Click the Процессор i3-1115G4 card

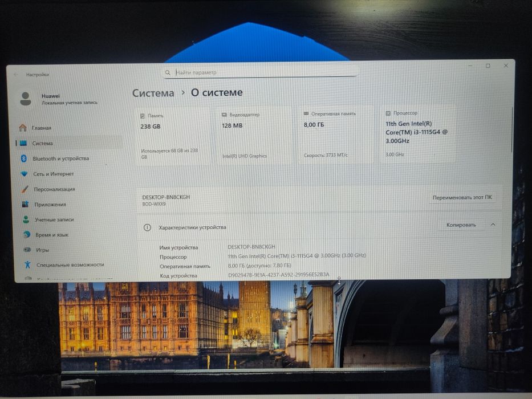click(x=418, y=135)
